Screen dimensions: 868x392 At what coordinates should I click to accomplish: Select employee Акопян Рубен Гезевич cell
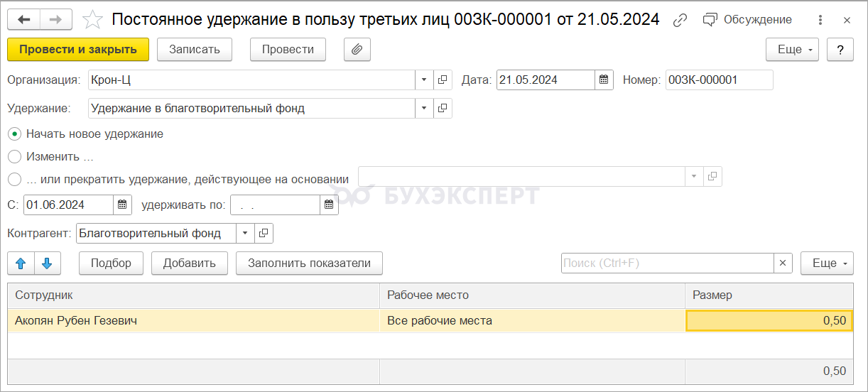tap(194, 320)
